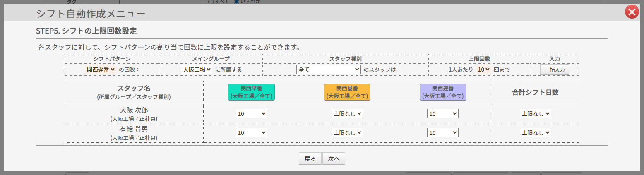Open 有給 貫男's 関西早番 limit dropdown
The height and width of the screenshot is (175, 644).
click(x=251, y=133)
